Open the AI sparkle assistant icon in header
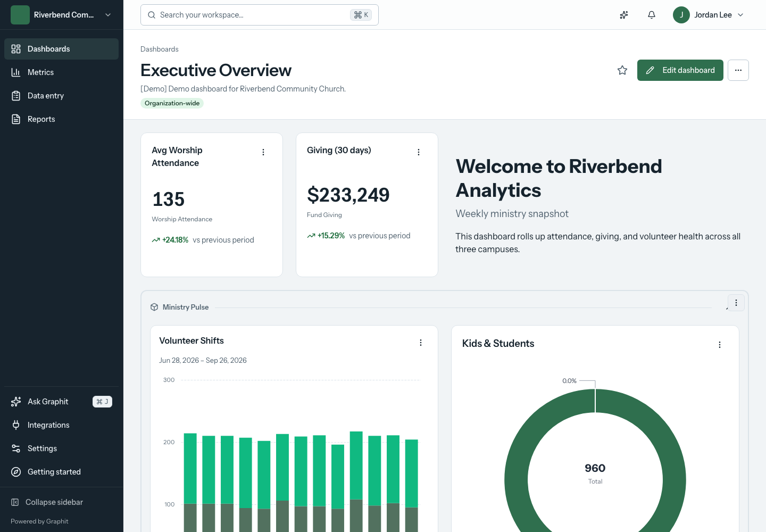 (x=624, y=15)
